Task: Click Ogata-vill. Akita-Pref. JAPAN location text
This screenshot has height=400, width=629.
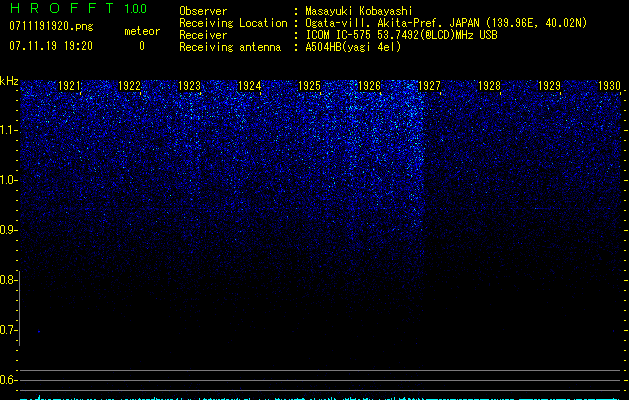Action: (446, 23)
